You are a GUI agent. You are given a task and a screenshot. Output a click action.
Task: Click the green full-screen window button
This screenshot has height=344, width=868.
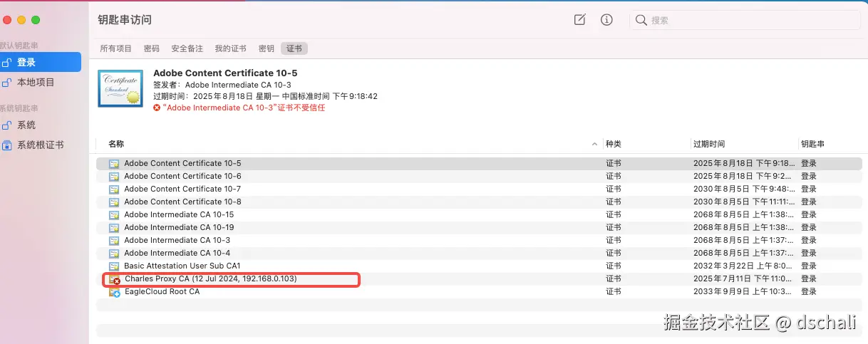click(x=36, y=20)
